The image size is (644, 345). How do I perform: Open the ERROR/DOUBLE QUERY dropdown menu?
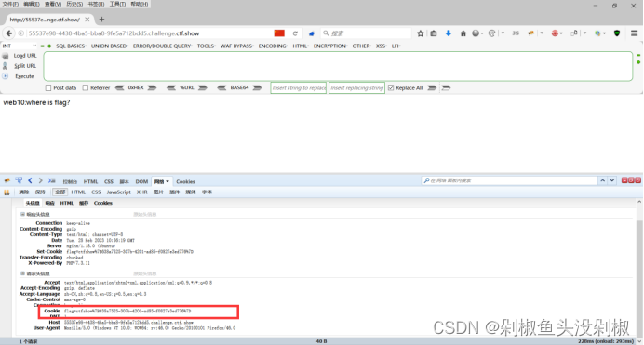(x=163, y=46)
